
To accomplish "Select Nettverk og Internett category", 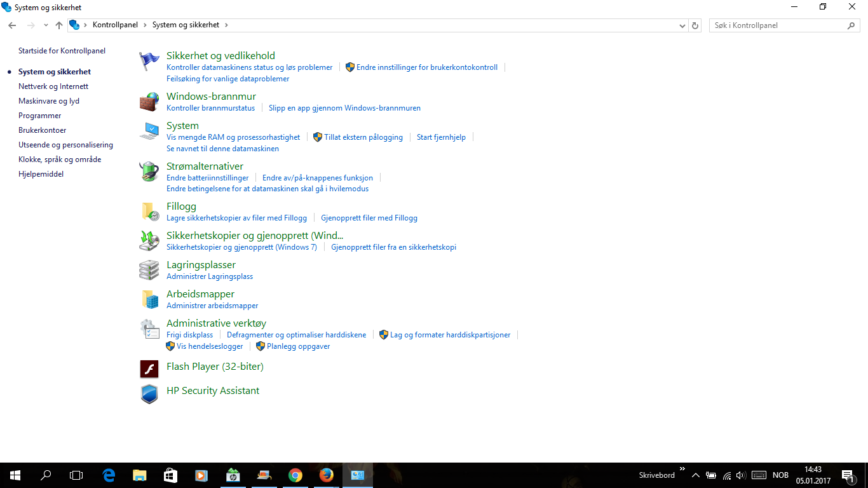I will (53, 86).
